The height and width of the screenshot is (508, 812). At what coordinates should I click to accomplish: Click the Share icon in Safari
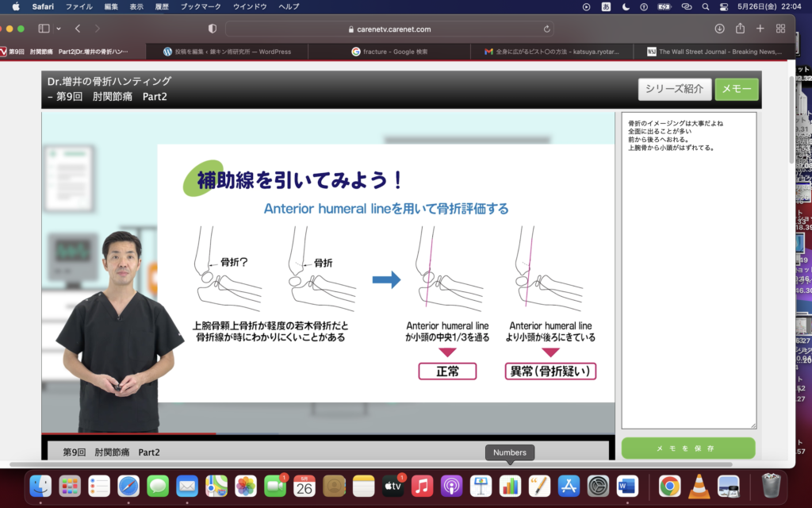[x=740, y=29]
